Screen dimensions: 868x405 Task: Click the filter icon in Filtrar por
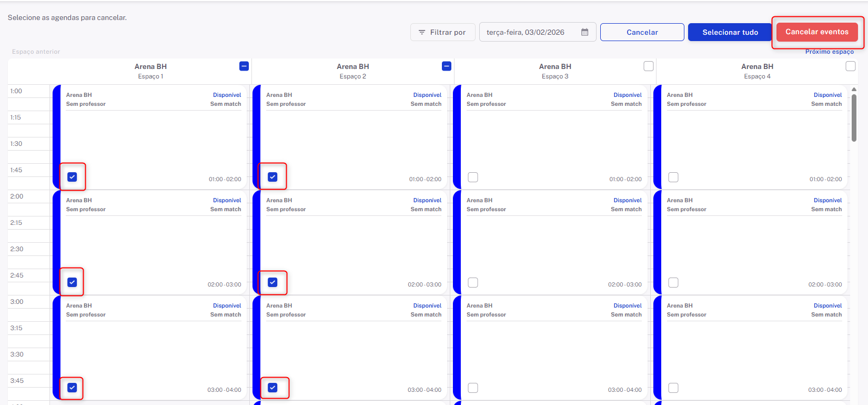pos(422,33)
